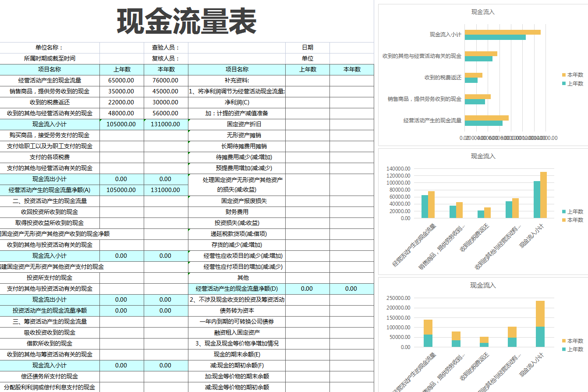Select the 30000.00 value cell
This screenshot has height=392, width=588.
coord(166,102)
